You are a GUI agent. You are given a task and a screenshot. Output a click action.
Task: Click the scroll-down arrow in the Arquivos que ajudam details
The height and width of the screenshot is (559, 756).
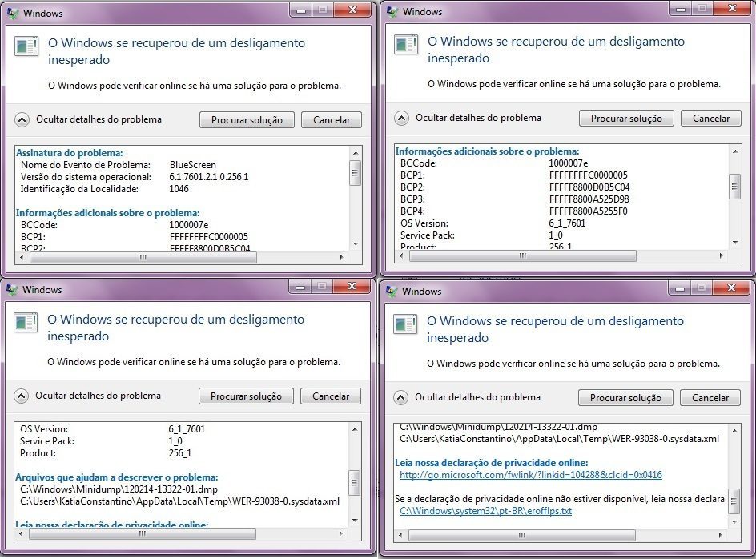coord(354,521)
